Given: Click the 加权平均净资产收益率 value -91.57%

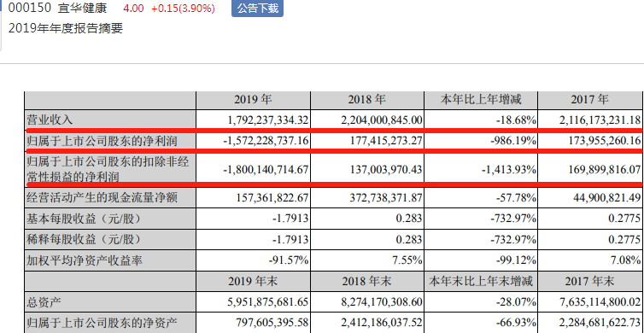Looking at the screenshot, I should pos(289,260).
